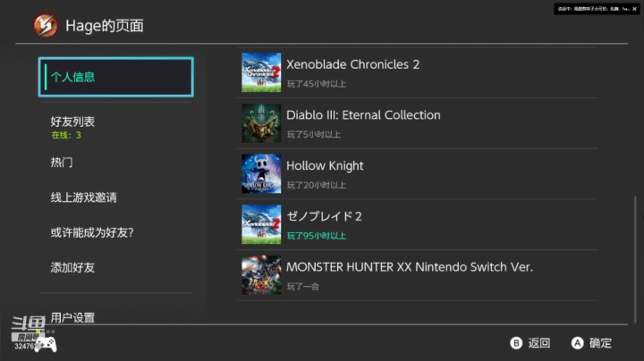644x361 pixels.
Task: Open the Xenoblade Chronicles 2 game thumbnail
Action: [x=261, y=72]
